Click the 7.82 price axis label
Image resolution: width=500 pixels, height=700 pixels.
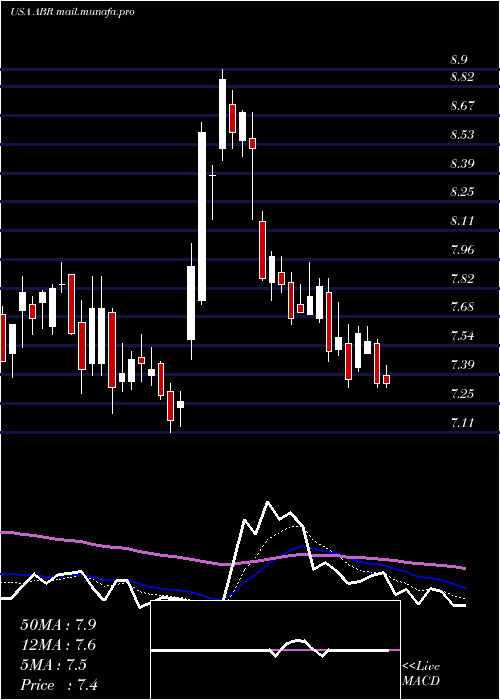tap(462, 279)
